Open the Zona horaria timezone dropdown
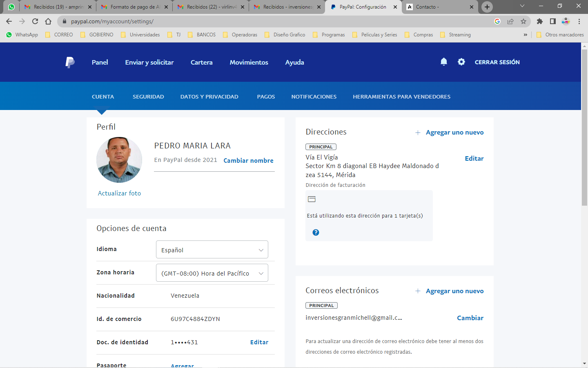Viewport: 588px width, 368px height. click(212, 273)
